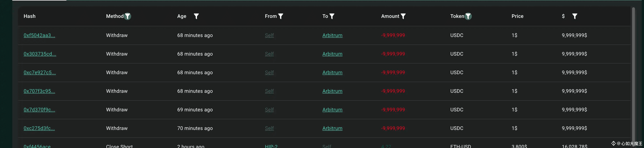Click the Hash column header
This screenshot has width=644, height=148.
coord(30,16)
